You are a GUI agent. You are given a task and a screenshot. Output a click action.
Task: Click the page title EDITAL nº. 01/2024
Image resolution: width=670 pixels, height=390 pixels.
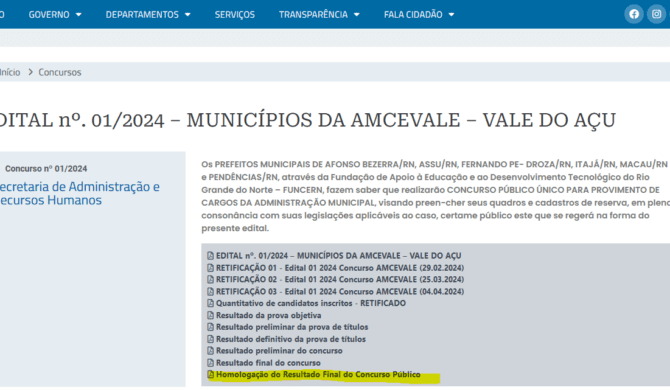pyautogui.click(x=307, y=120)
